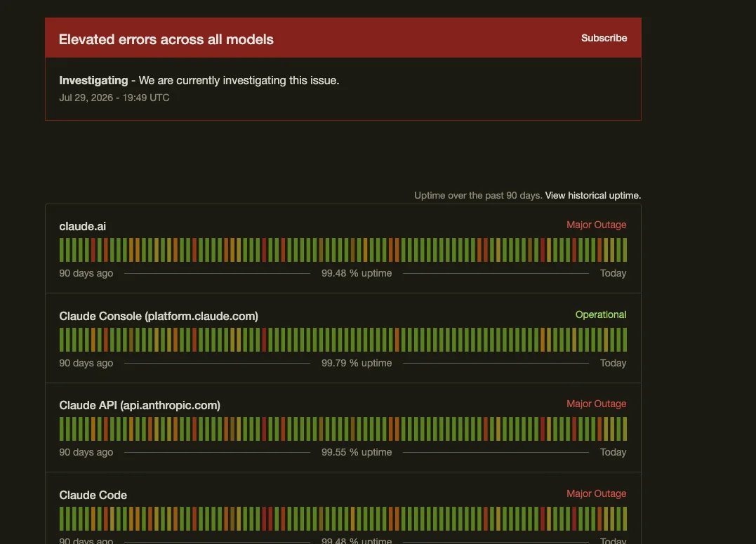This screenshot has width=756, height=544.
Task: Click first uptime bar in Claude Code row
Action: [62, 519]
